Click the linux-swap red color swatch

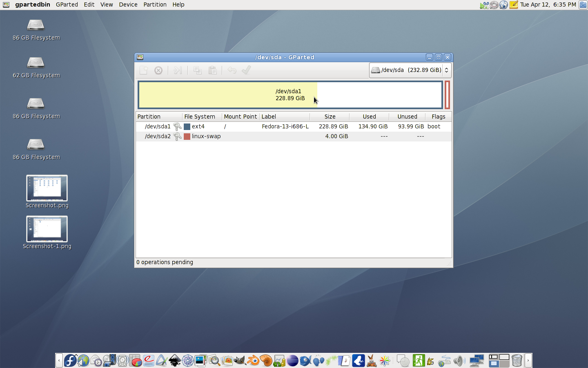click(187, 137)
